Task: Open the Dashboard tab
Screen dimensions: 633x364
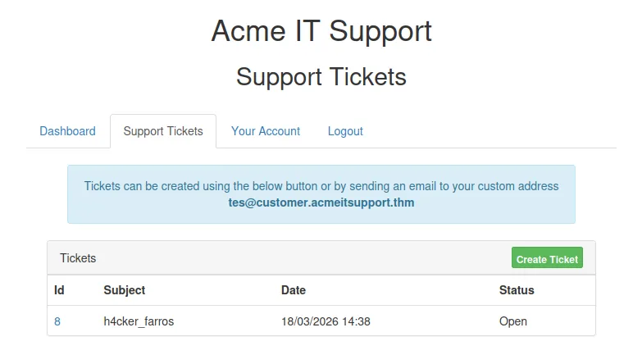Action: (67, 131)
